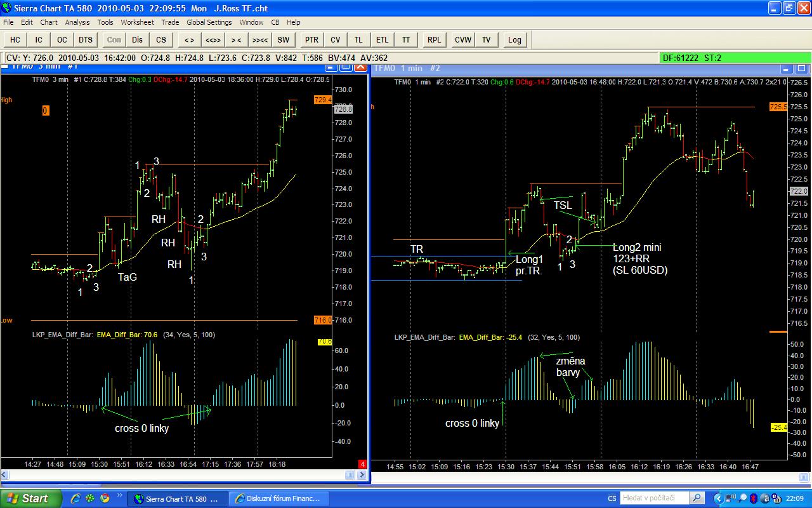Click the '<<>>' toolbar button
This screenshot has width=812, height=508.
(x=213, y=39)
